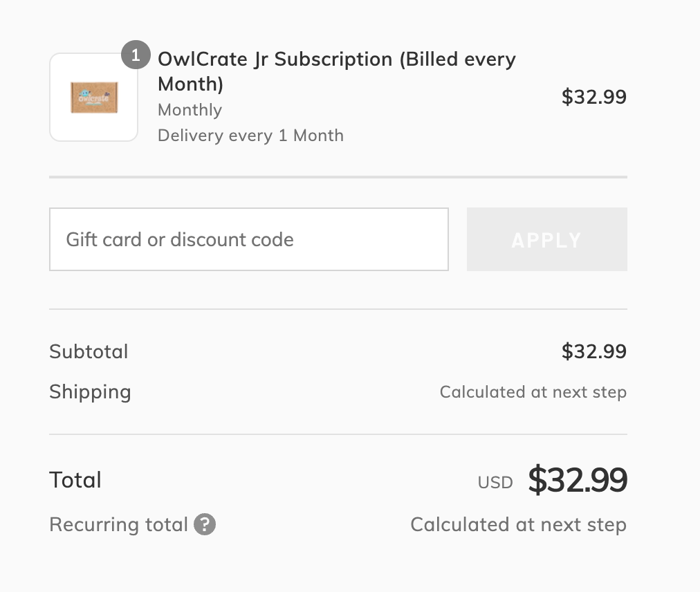Click the OwlCrate Jr box product thumbnail
700x592 pixels.
pos(93,98)
